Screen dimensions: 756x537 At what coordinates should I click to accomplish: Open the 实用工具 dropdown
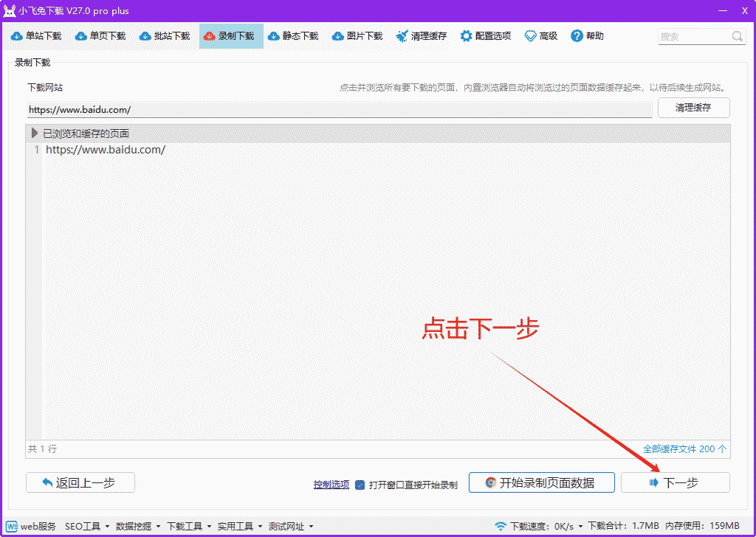click(240, 527)
